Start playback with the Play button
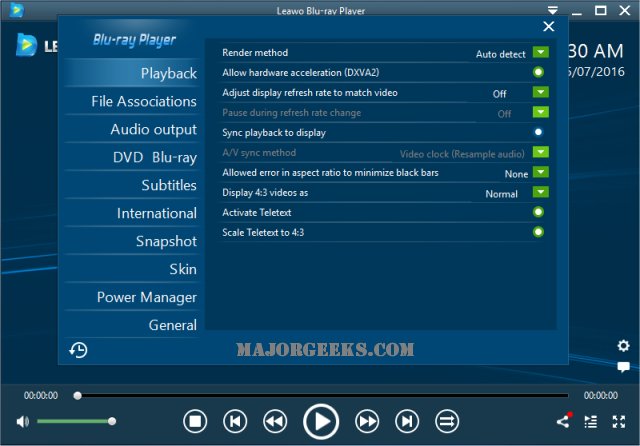Viewport: 640px width, 446px height. tap(321, 421)
